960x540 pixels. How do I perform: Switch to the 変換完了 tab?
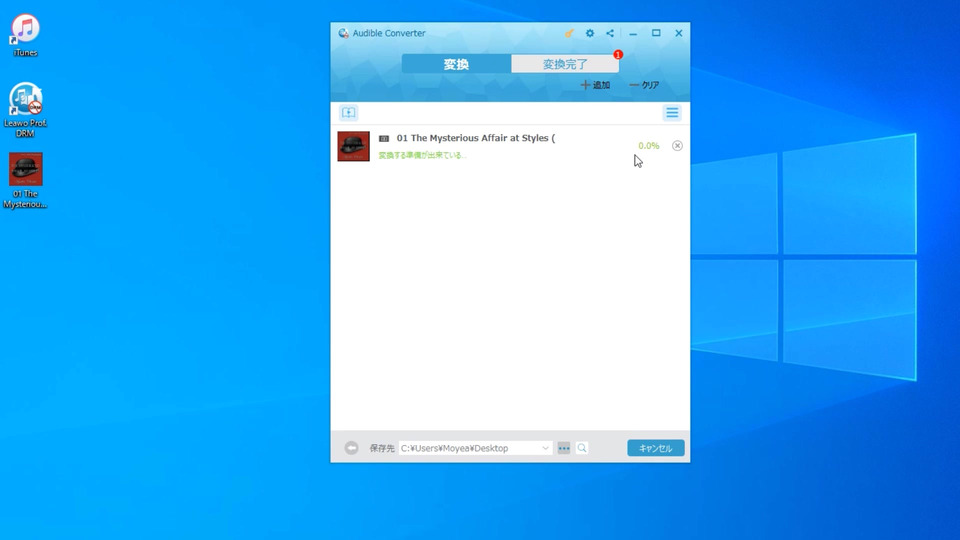(x=564, y=64)
